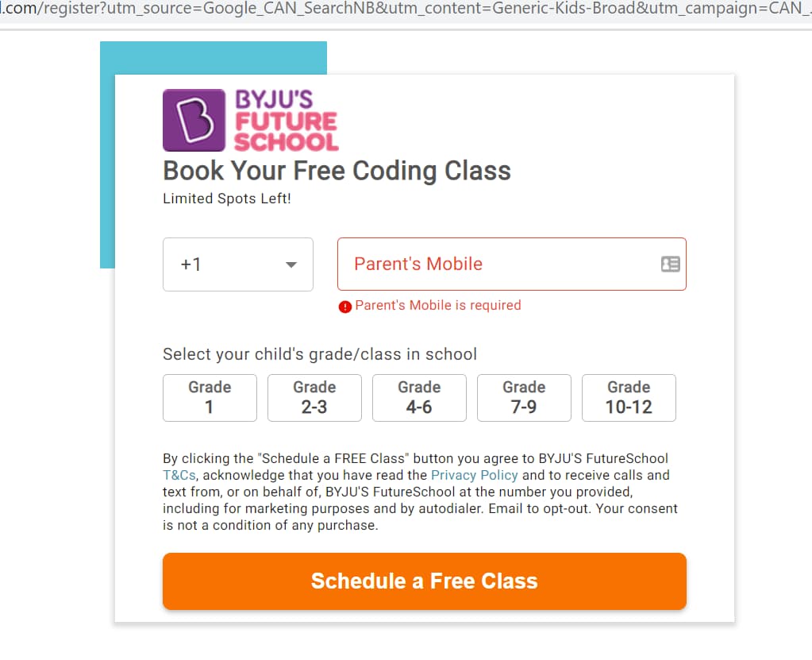The height and width of the screenshot is (660, 812).
Task: Click the BYJU'S Future School wordmark
Action: (287, 121)
